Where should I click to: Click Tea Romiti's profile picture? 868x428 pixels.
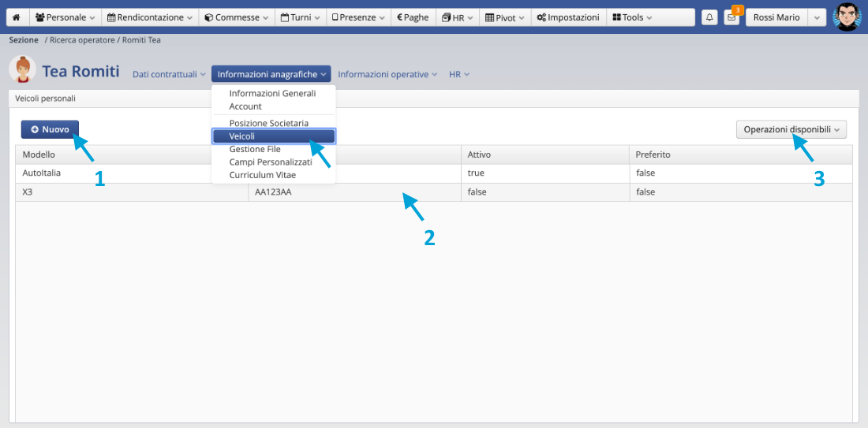coord(22,70)
